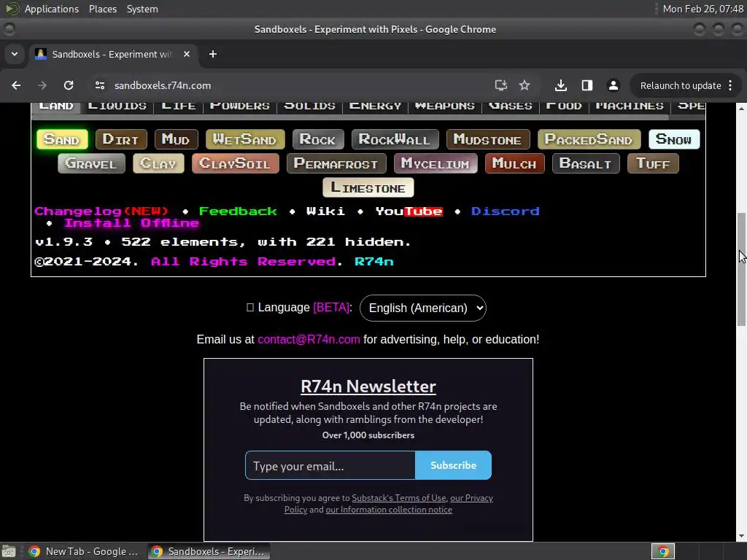Image resolution: width=747 pixels, height=560 pixels.
Task: Click the address bar URL
Action: tap(163, 85)
